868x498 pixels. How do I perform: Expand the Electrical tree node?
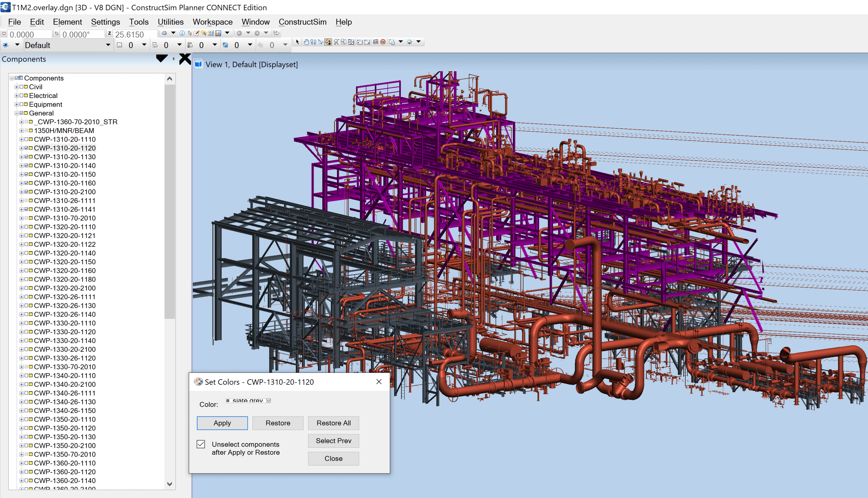coord(16,96)
